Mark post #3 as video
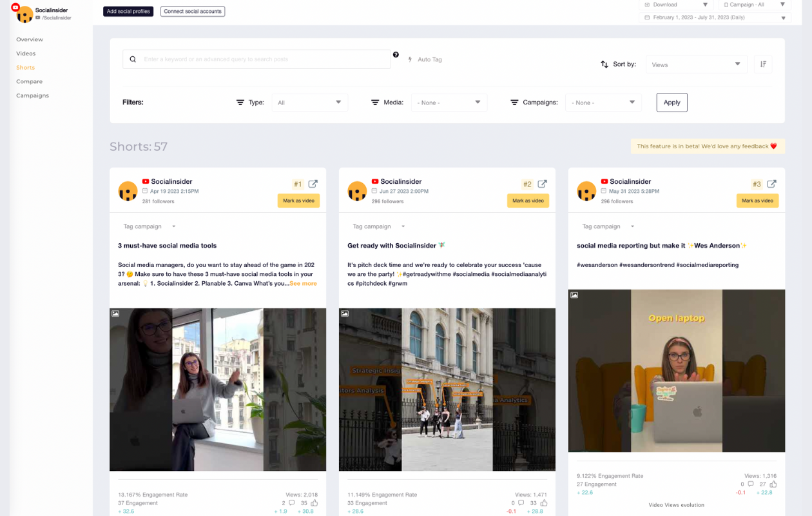Image resolution: width=812 pixels, height=516 pixels. [x=758, y=201]
